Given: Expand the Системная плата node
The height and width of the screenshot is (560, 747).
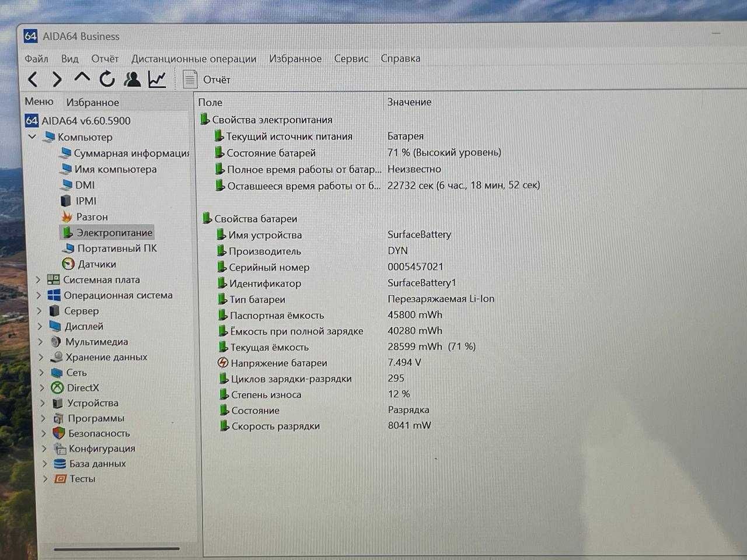Looking at the screenshot, I should click(x=38, y=279).
